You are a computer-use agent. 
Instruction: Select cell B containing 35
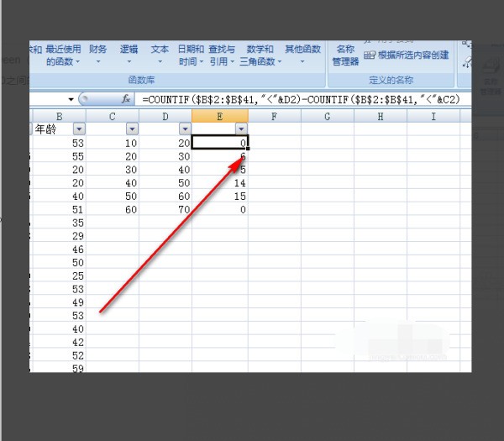pos(59,223)
